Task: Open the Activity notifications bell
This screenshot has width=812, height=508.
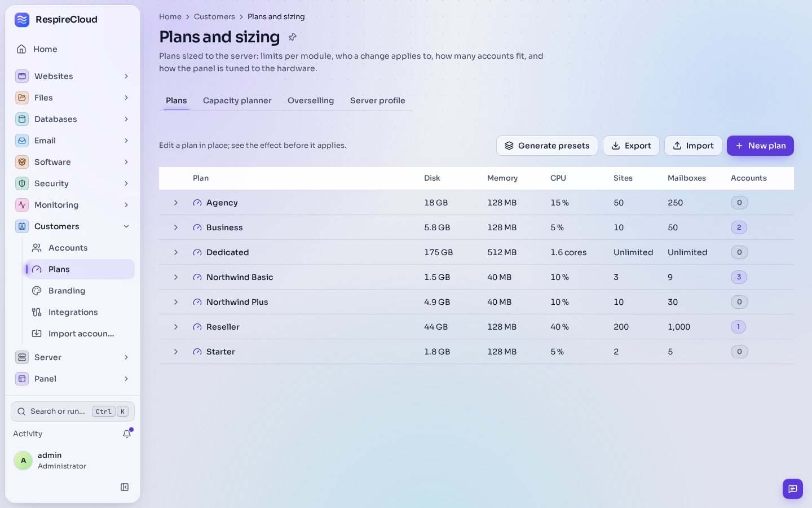Action: [x=127, y=433]
